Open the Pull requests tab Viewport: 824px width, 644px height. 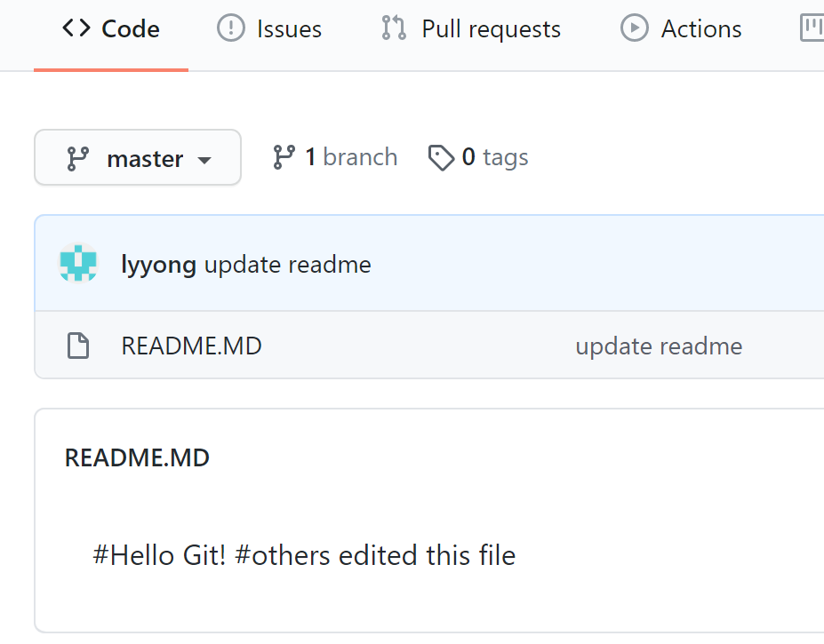point(491,29)
